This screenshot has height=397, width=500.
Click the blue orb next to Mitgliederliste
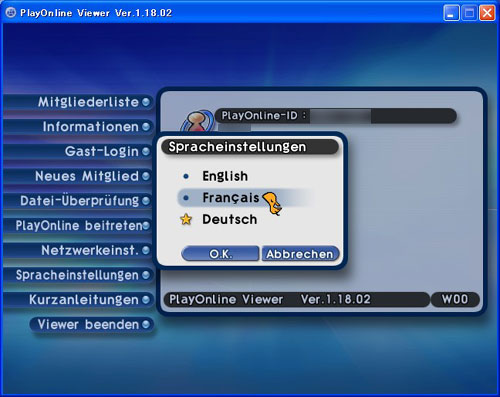pos(146,102)
